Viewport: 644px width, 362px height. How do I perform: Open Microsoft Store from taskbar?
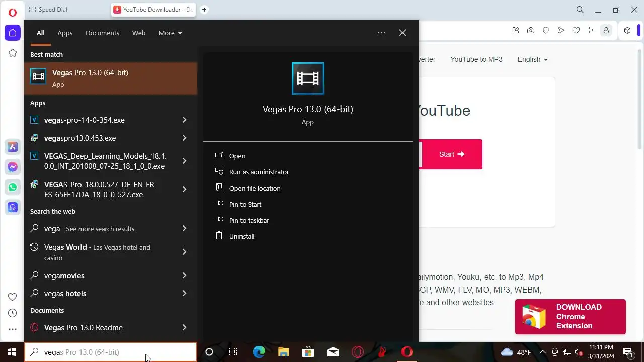tap(308, 352)
